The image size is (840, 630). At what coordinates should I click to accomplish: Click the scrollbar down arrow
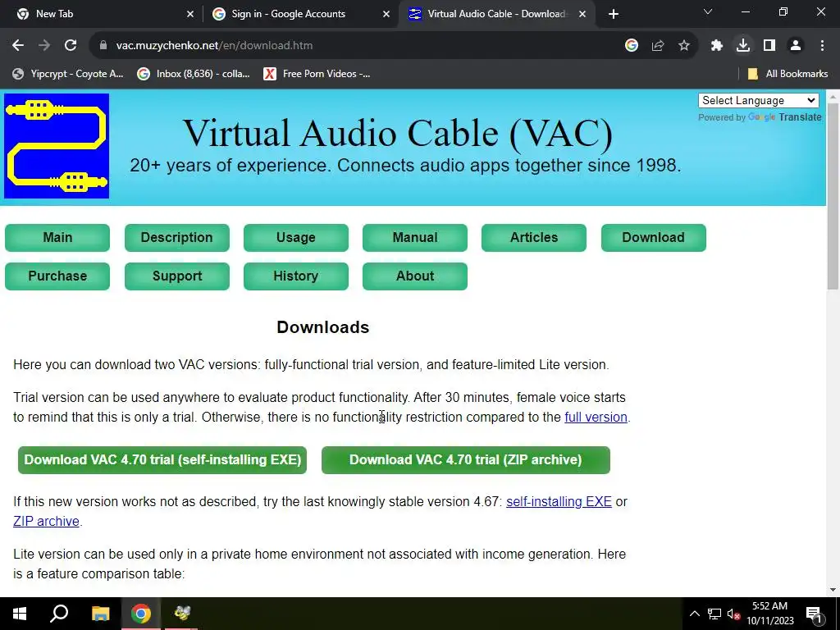point(833,590)
